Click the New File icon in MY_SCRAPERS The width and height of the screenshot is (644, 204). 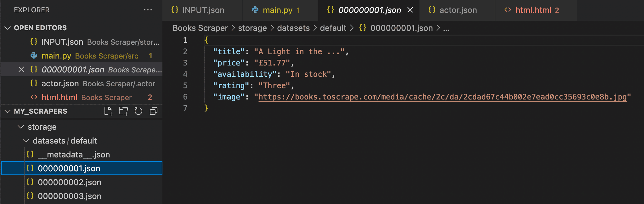click(109, 111)
